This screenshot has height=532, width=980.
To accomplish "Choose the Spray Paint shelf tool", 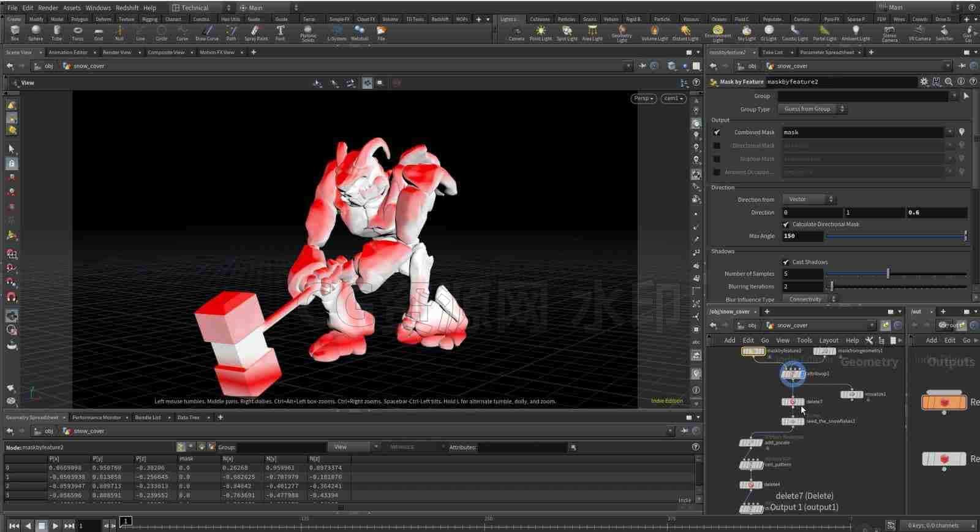I will point(256,32).
